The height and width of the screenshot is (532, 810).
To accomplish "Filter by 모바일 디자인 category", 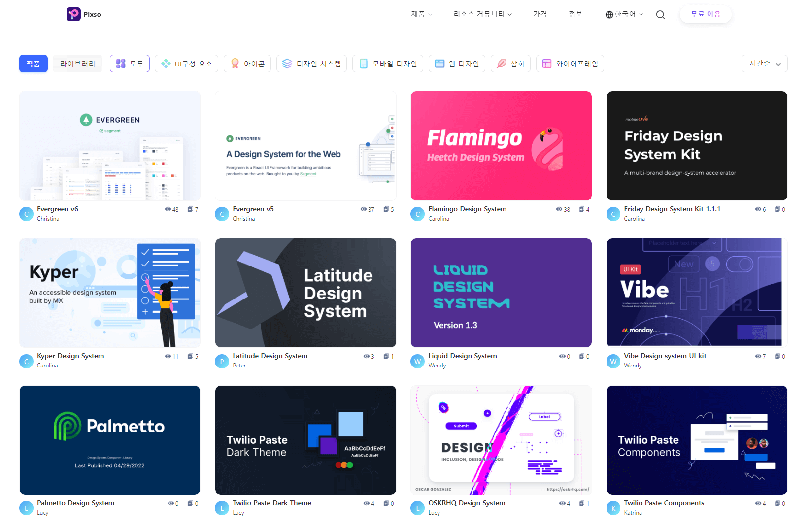I will pos(388,64).
